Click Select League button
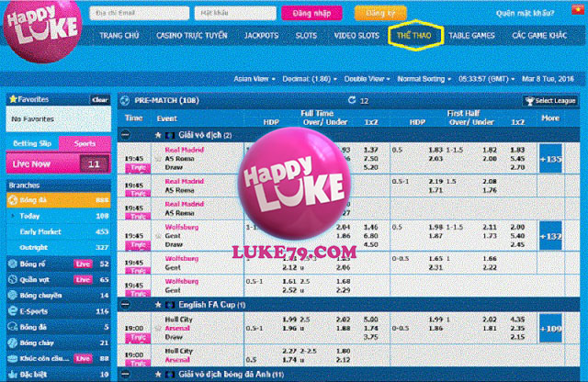 point(550,100)
